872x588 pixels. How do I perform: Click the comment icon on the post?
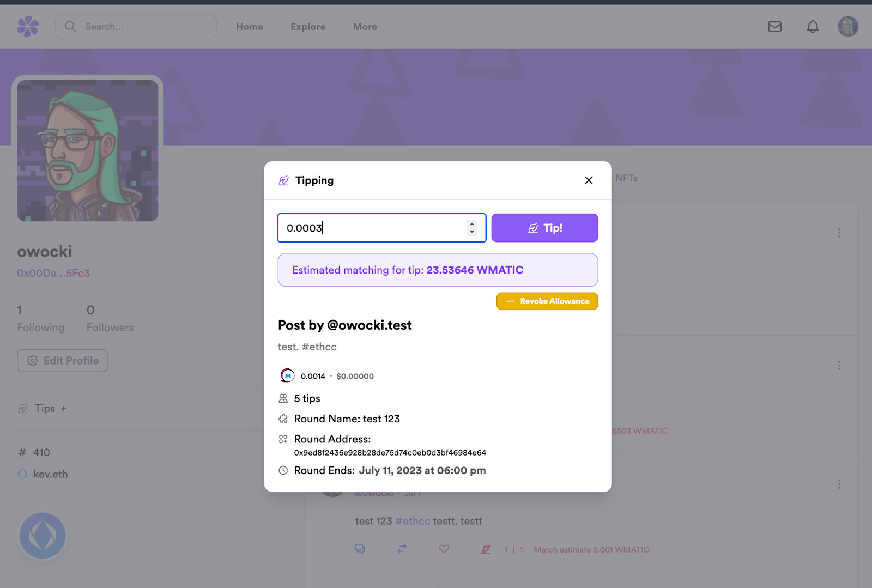click(x=360, y=549)
